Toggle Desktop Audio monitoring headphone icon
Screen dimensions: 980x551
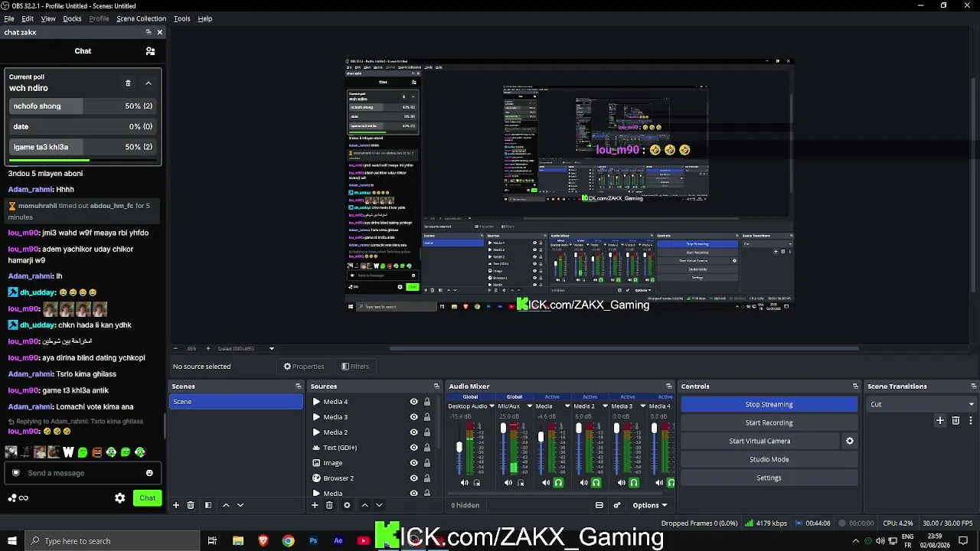[477, 483]
